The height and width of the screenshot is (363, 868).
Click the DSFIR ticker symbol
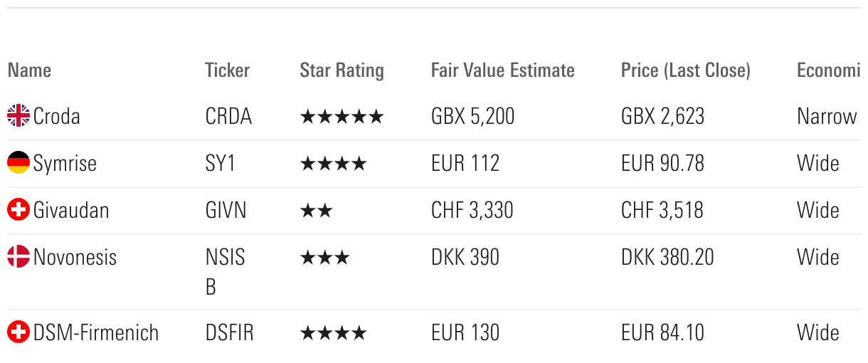coord(229,332)
